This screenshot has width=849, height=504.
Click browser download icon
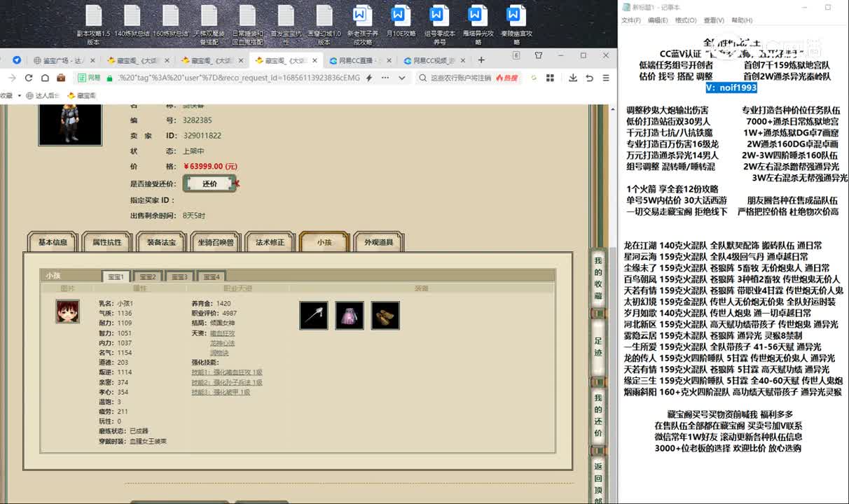point(573,78)
